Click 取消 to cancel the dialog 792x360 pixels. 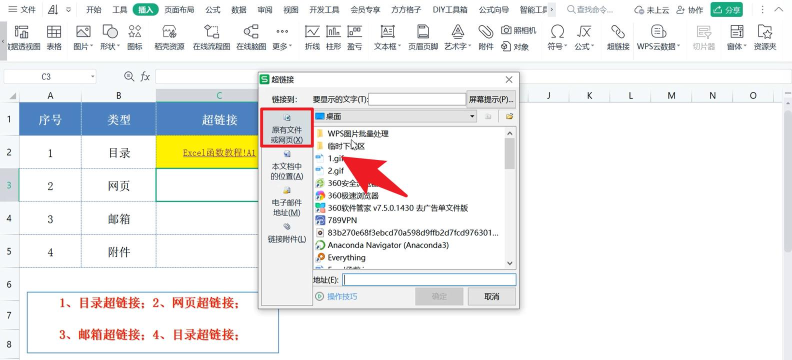coord(491,296)
